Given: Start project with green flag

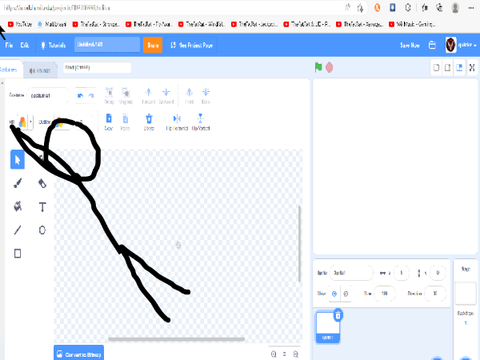Looking at the screenshot, I should tap(318, 67).
